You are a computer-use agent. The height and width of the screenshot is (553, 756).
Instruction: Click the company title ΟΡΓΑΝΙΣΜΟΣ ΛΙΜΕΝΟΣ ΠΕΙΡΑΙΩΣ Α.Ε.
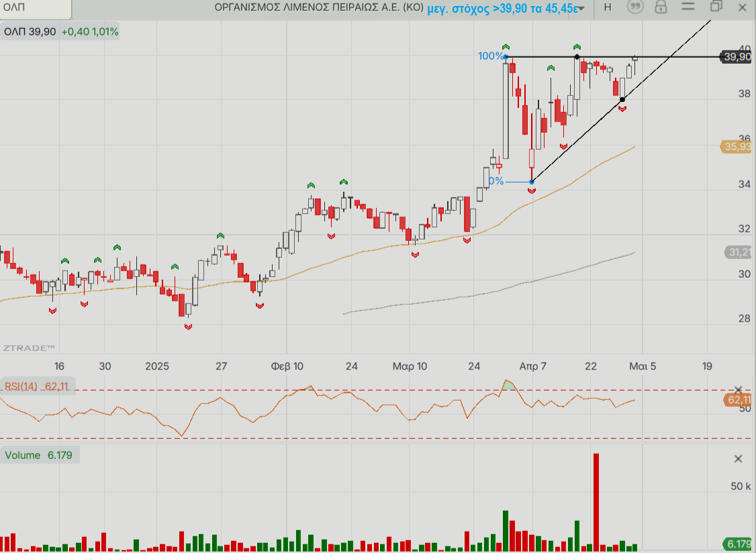(x=319, y=7)
